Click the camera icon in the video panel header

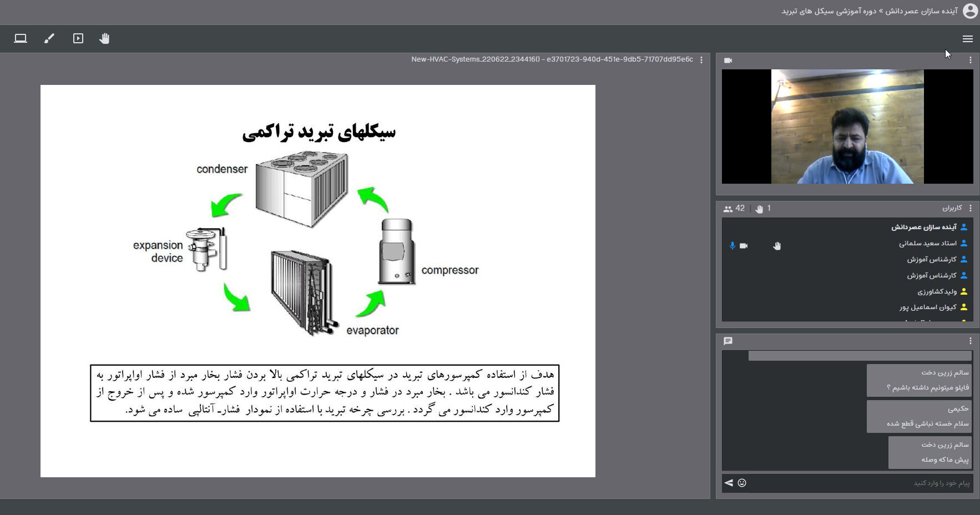click(x=728, y=60)
